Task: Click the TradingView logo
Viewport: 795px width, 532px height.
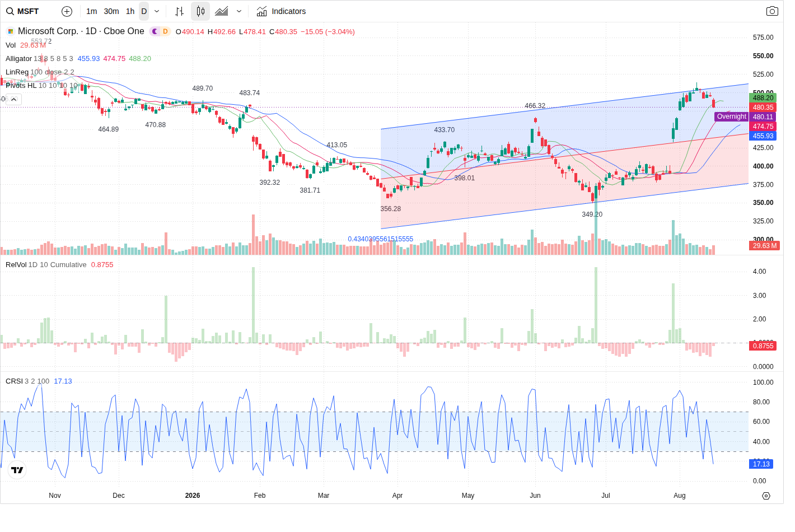Action: coord(17,470)
